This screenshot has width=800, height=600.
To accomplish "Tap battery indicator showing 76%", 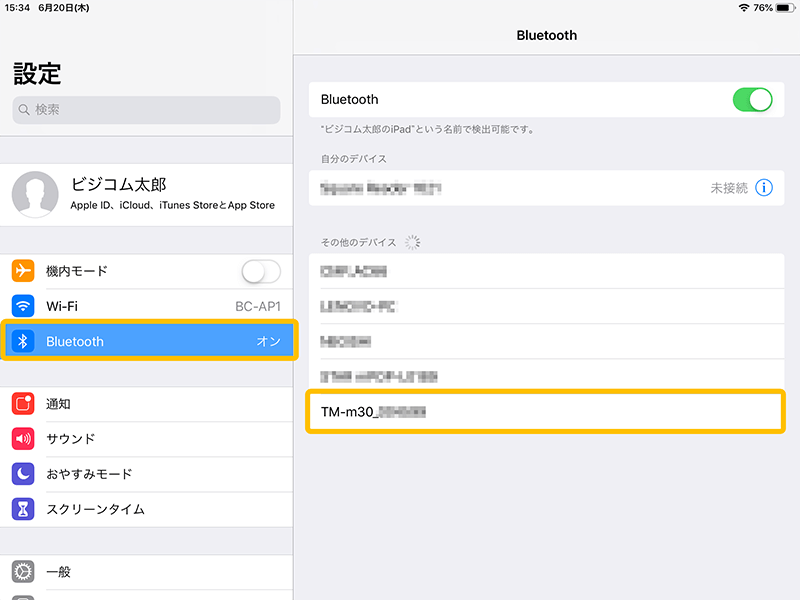I will coord(775,7).
